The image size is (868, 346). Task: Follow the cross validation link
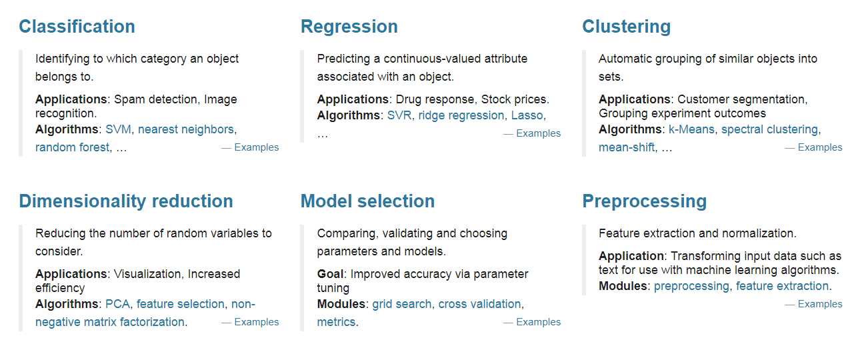coord(480,304)
